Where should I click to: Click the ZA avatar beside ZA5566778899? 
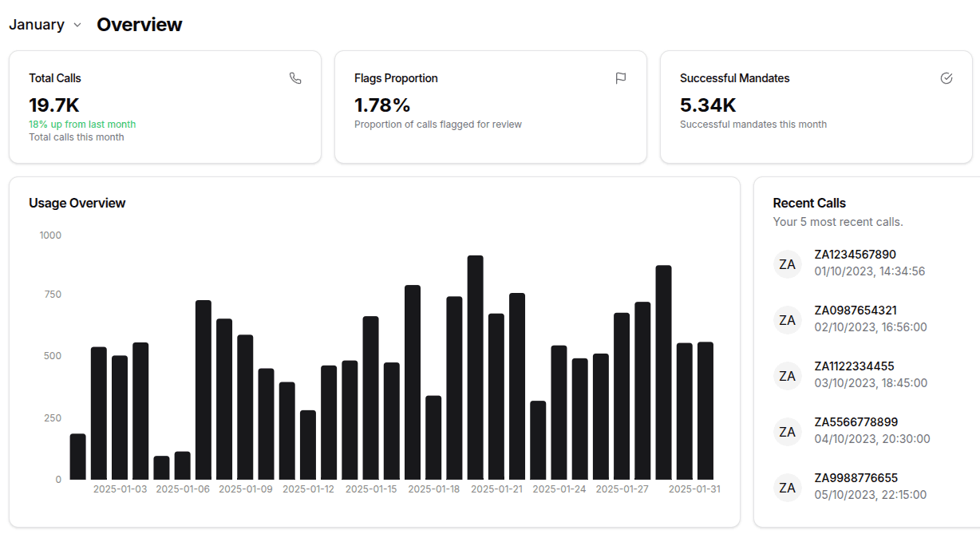pyautogui.click(x=787, y=431)
